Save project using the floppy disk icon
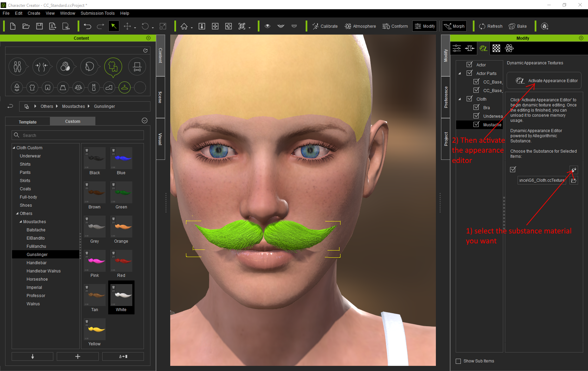This screenshot has width=588, height=371. point(39,26)
